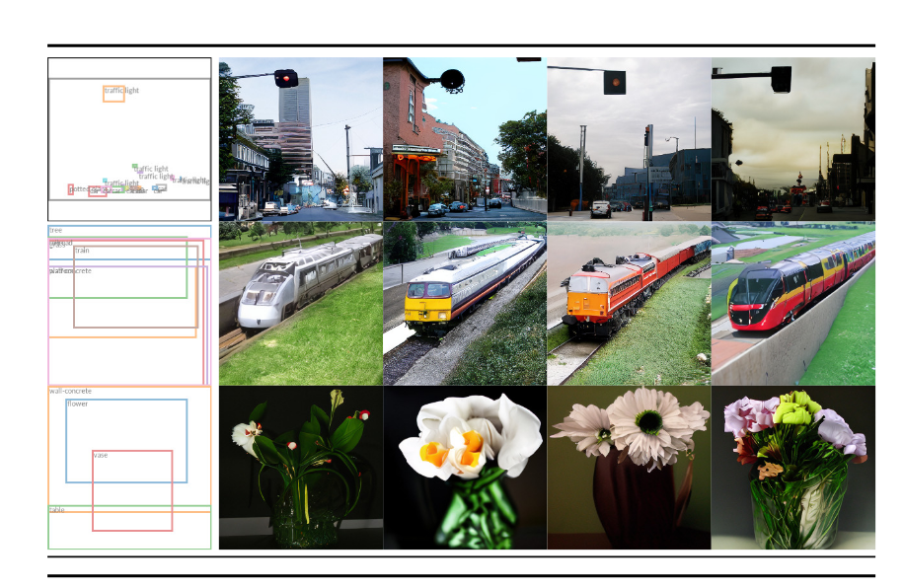Click the 'vase' bounding box label

click(x=101, y=455)
